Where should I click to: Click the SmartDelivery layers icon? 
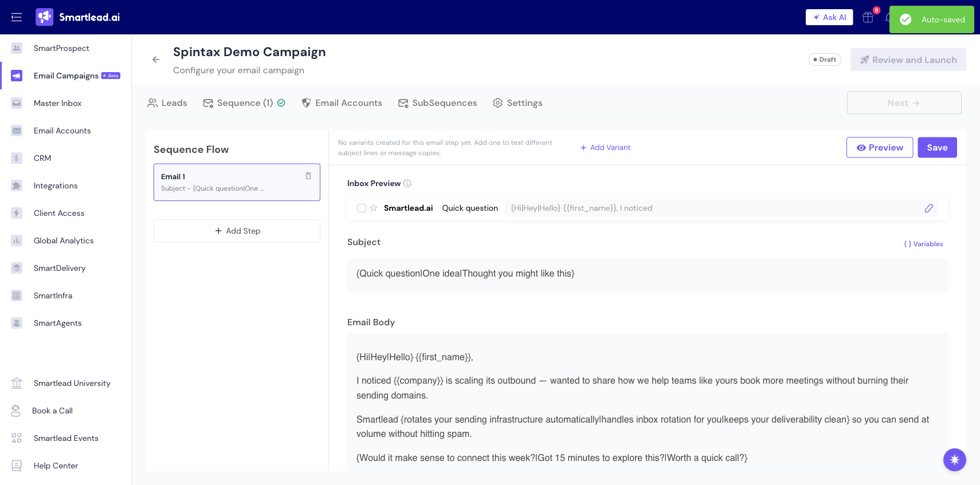click(17, 268)
